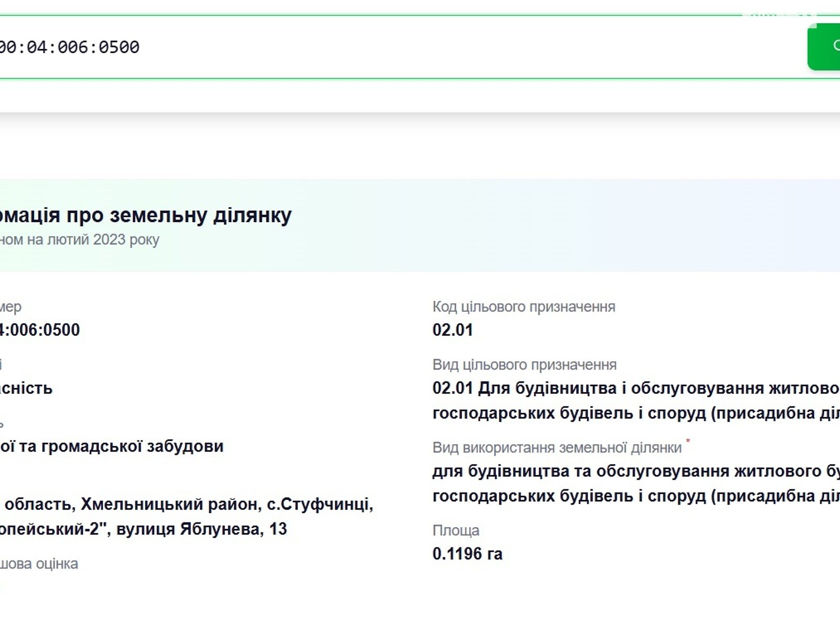Click the truncated label ending 'мер' above the number
Viewport: 840px width, 630px height.
tap(10, 307)
